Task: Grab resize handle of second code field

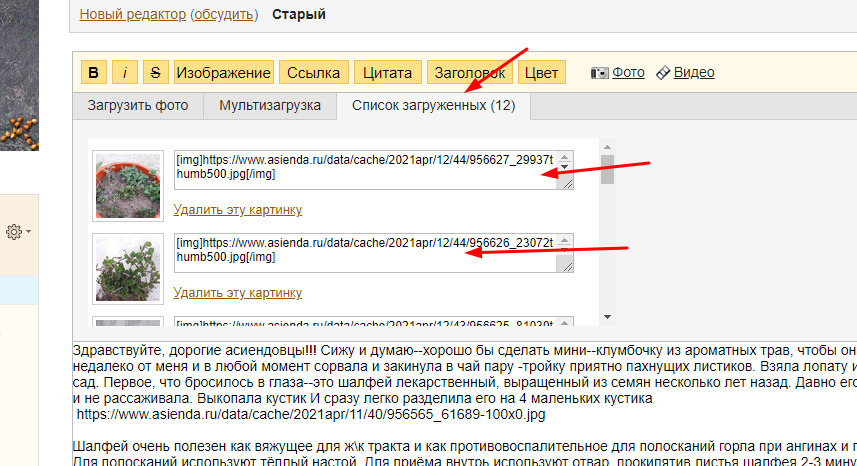Action: click(567, 267)
